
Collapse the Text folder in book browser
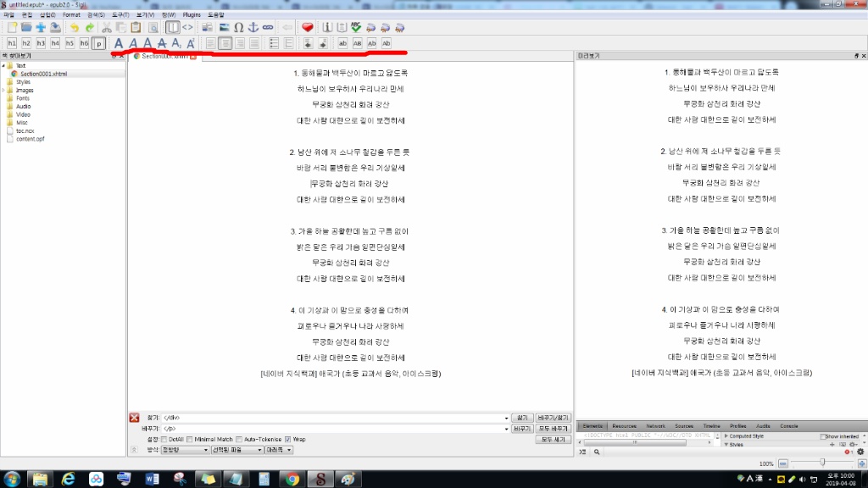click(3, 65)
